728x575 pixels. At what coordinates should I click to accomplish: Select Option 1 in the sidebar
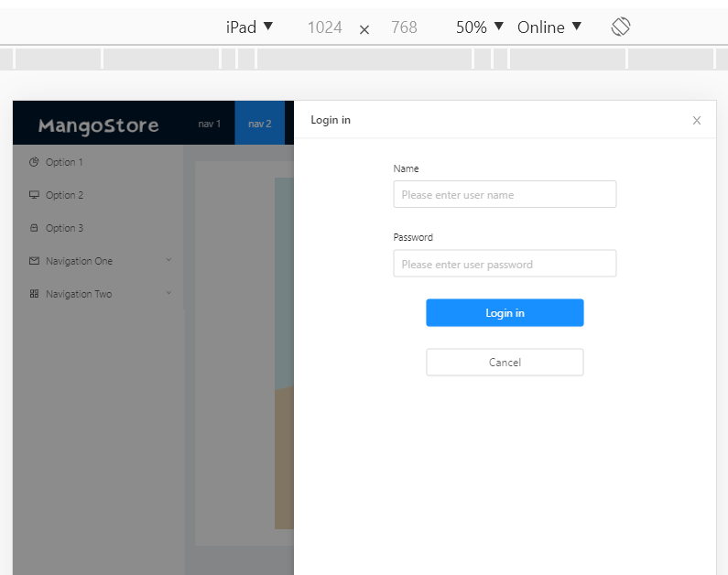[x=98, y=162]
